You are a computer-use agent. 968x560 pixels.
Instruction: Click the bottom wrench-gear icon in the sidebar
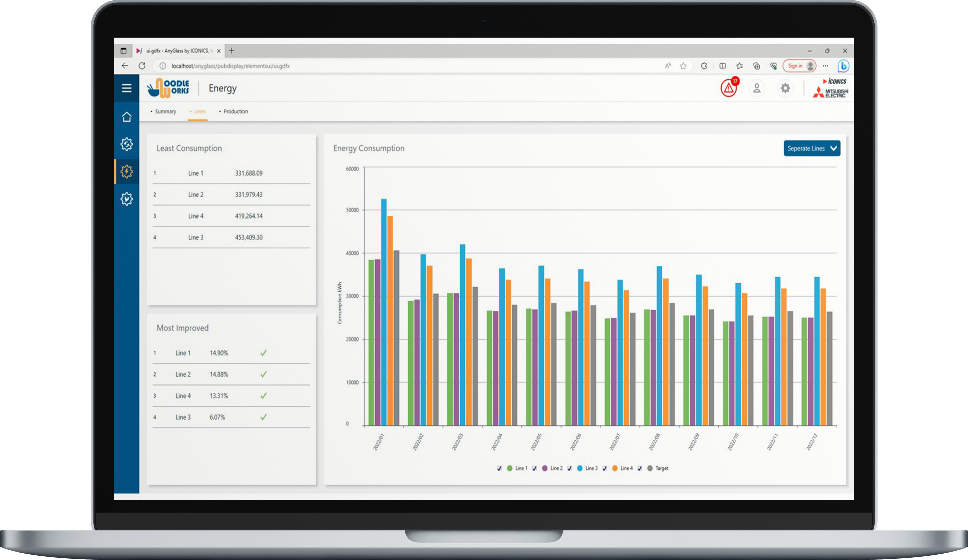127,198
